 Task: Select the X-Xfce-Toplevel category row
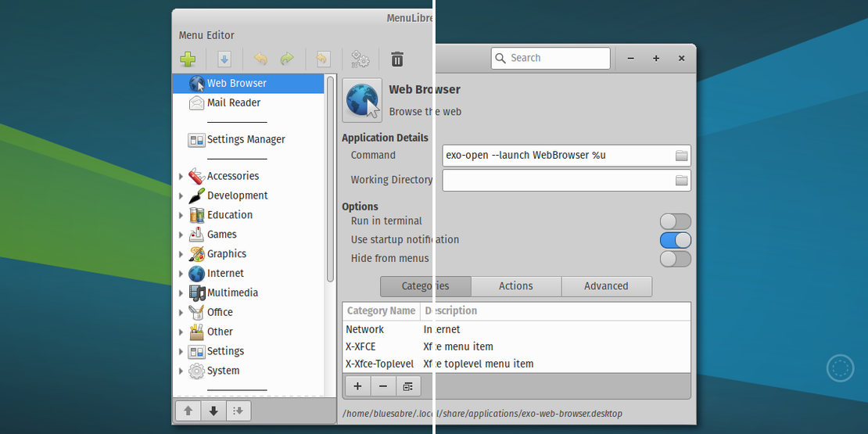pos(516,364)
